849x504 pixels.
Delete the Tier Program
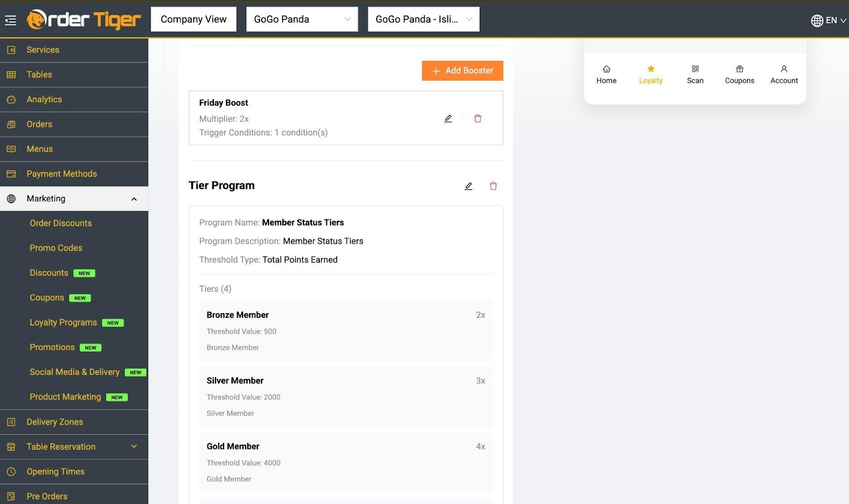coord(493,186)
